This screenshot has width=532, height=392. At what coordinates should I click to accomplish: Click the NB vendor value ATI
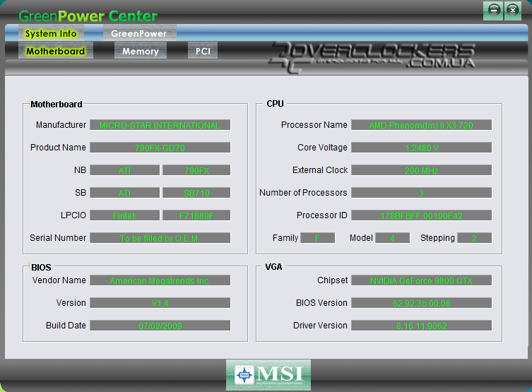point(124,170)
